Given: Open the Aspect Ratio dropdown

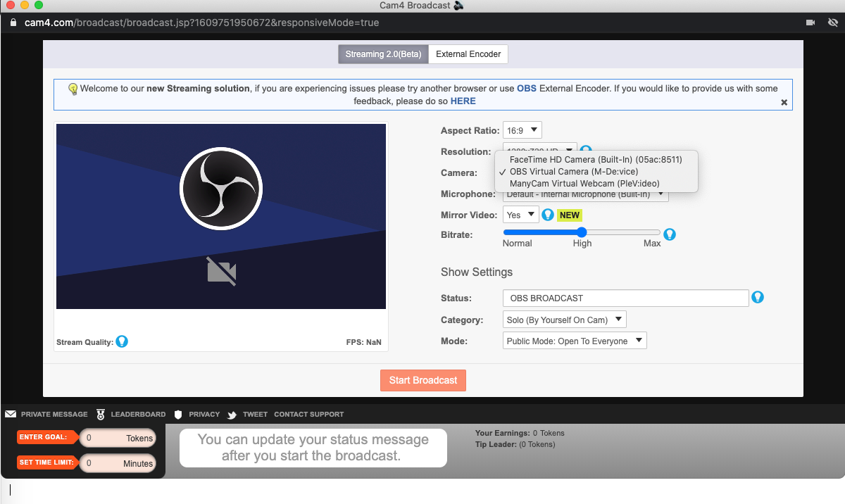Looking at the screenshot, I should (522, 130).
